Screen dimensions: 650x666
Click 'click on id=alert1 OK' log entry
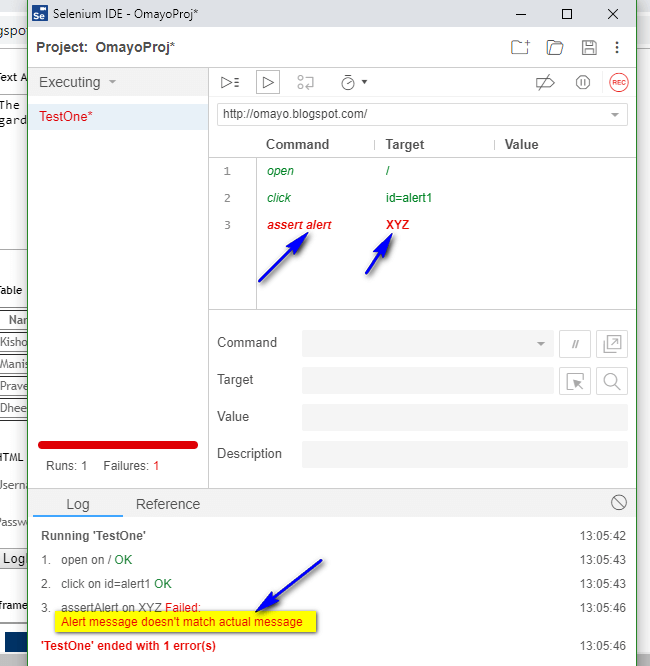coord(116,584)
